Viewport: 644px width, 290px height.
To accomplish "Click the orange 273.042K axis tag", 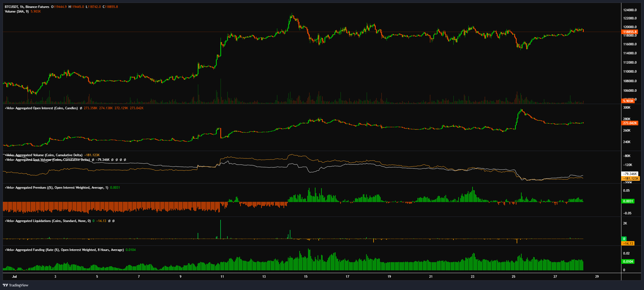I will click(630, 123).
